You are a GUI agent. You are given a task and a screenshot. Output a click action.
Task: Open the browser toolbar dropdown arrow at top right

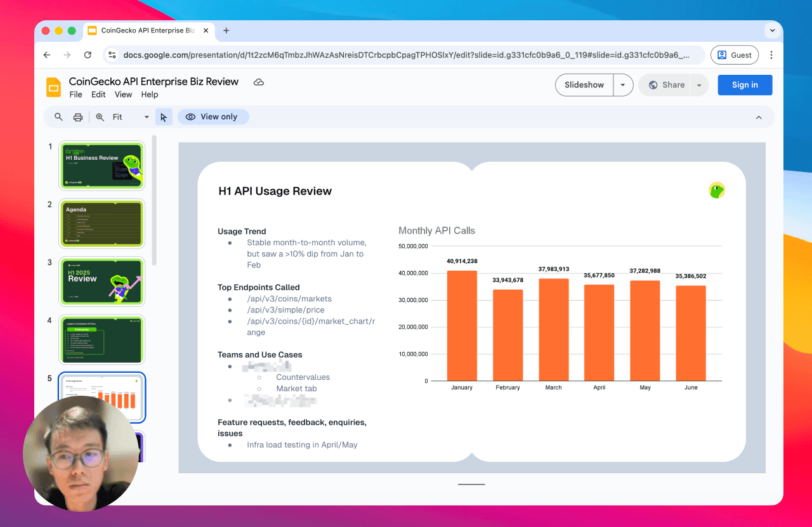[772, 30]
